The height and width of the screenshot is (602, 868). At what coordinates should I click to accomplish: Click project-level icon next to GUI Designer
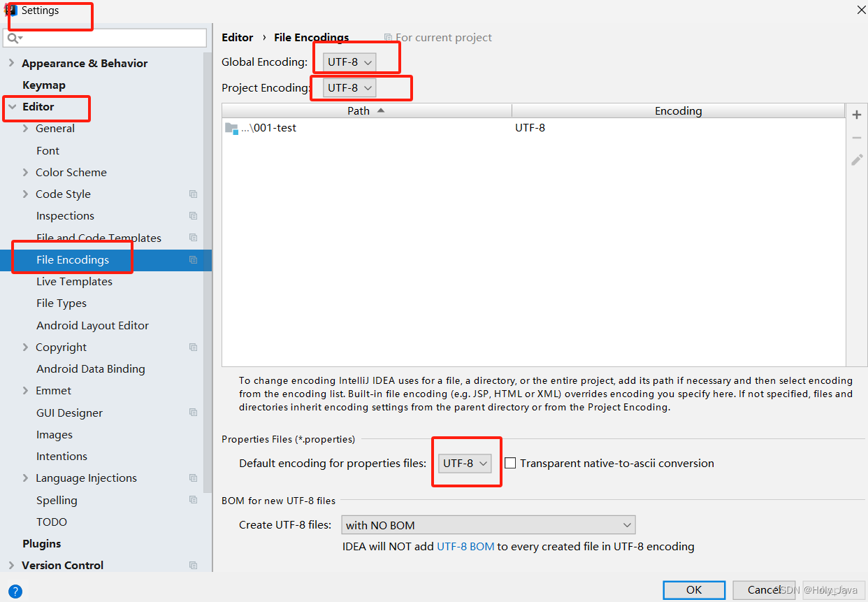[x=193, y=413]
